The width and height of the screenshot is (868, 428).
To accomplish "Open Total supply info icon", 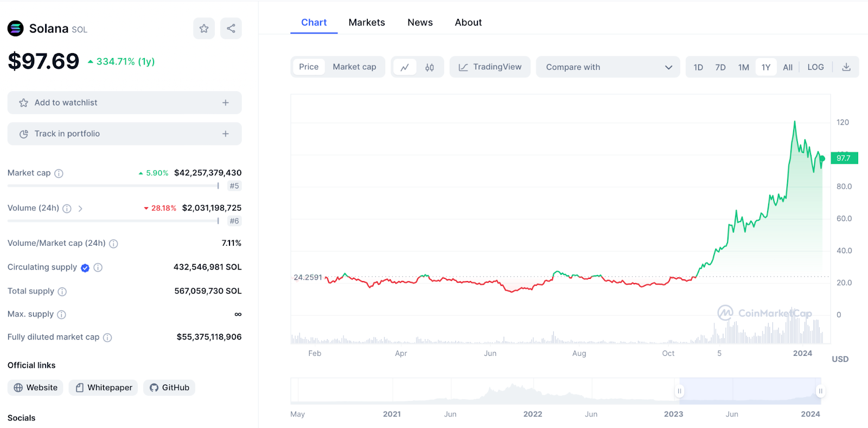I will [x=62, y=291].
